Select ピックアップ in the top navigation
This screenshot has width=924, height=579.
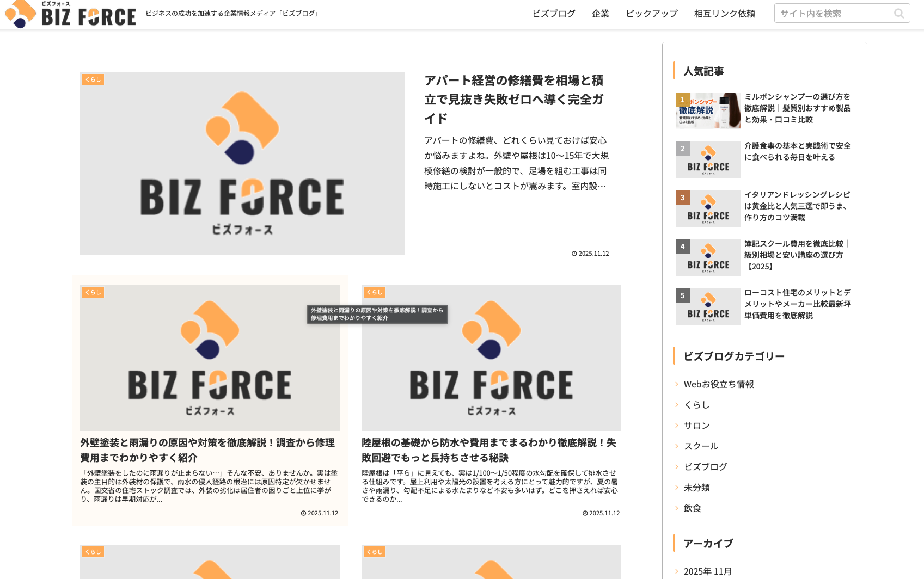click(651, 14)
